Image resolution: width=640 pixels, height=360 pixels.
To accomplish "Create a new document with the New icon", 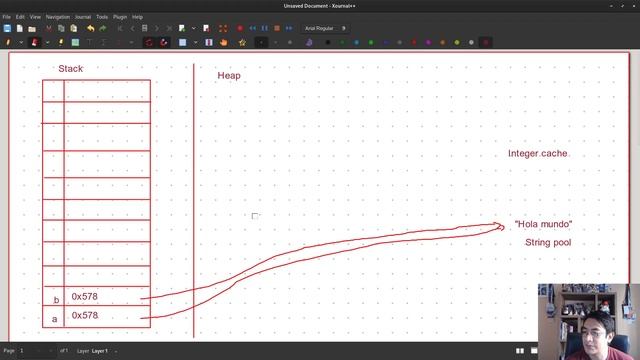I will (x=20, y=28).
